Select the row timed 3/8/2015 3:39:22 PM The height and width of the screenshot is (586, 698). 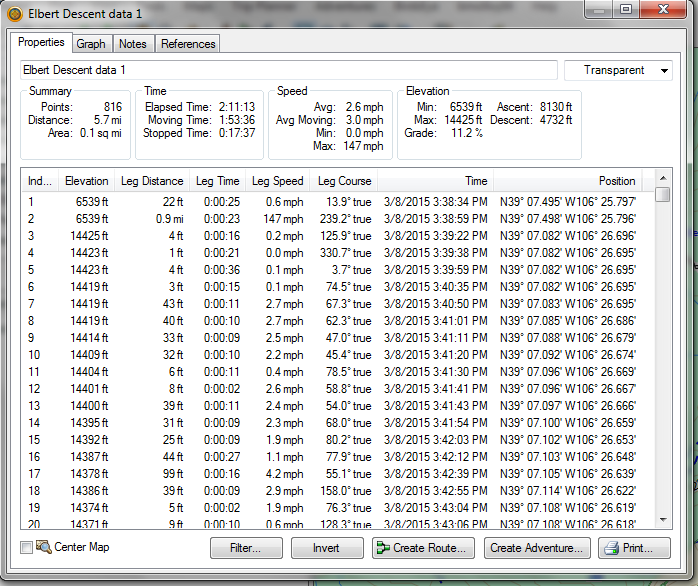(337, 236)
